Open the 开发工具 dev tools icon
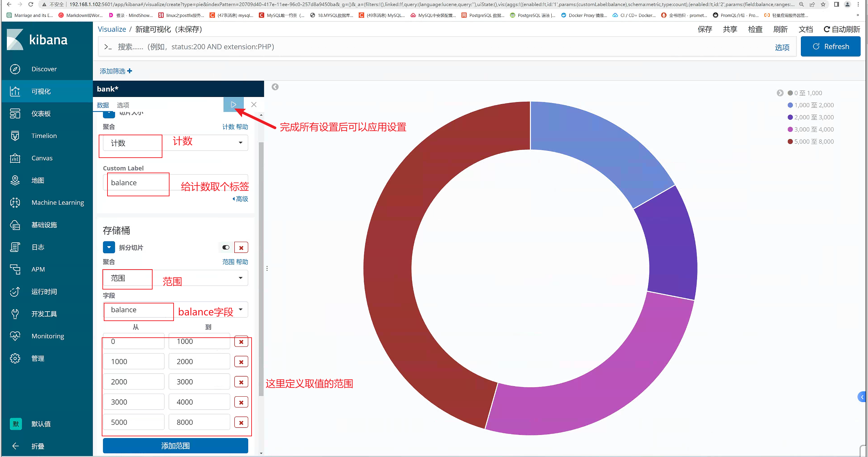 pyautogui.click(x=15, y=314)
